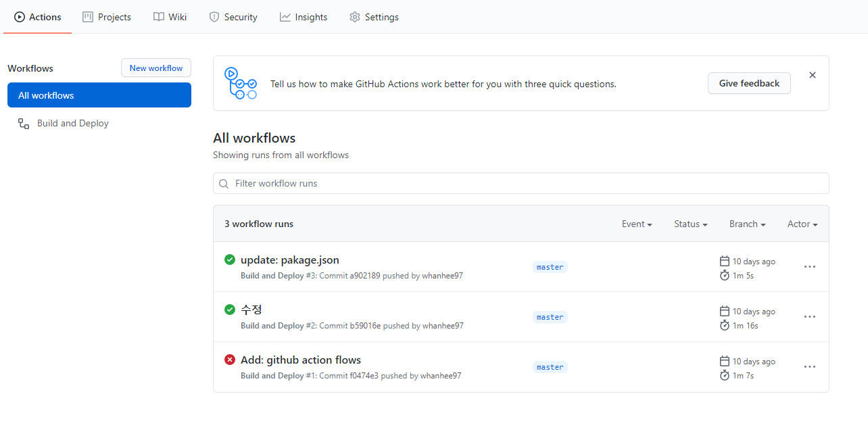Open the Insights tab
Viewport: 868px width, 440px height.
(x=304, y=17)
